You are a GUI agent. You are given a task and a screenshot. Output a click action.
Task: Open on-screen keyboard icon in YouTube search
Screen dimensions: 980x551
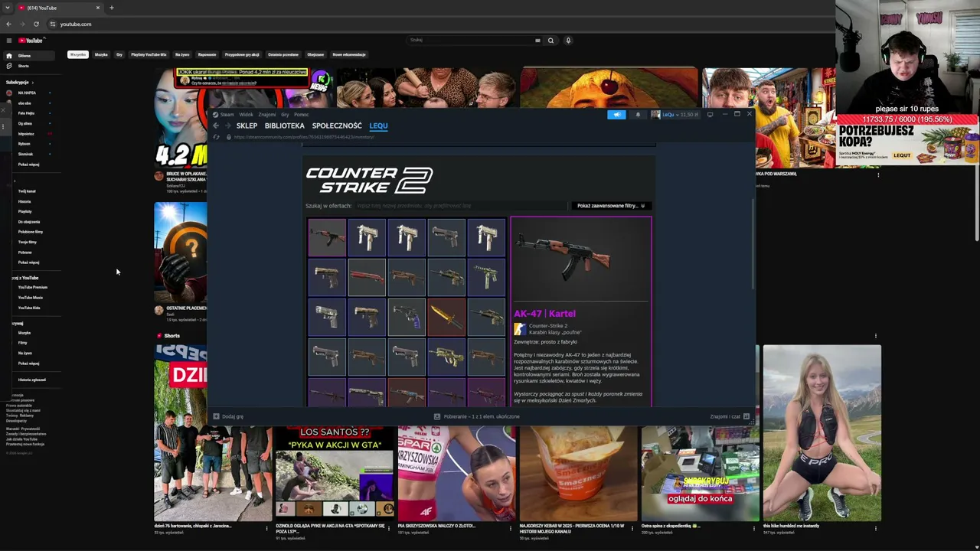coord(537,41)
